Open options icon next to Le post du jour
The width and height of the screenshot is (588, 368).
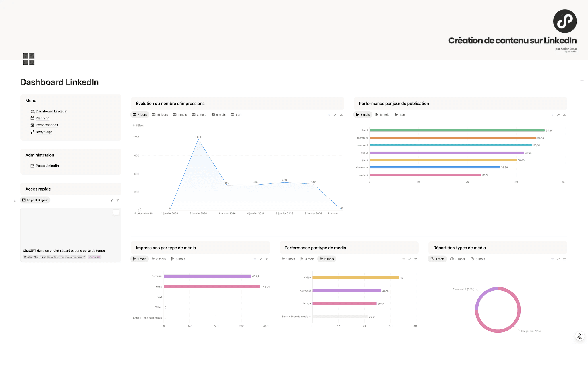pos(118,200)
